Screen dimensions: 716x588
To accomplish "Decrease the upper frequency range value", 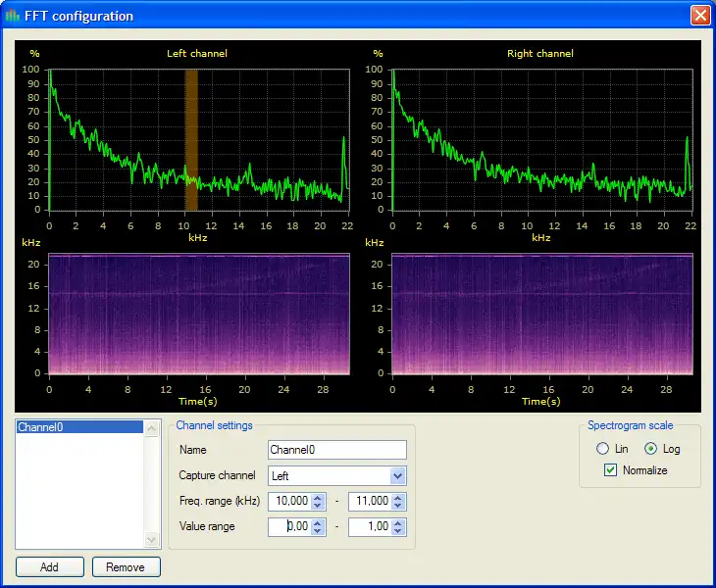I will pos(397,506).
